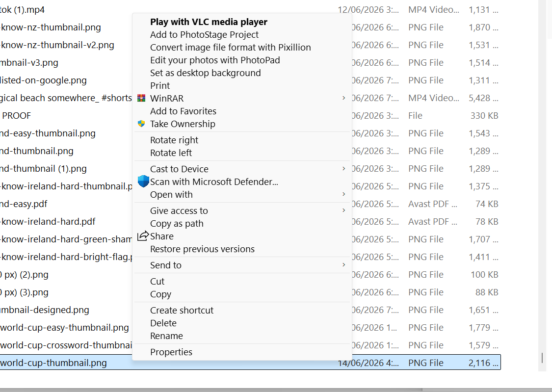Select Add to PhotoStage Project
The width and height of the screenshot is (552, 392).
(x=204, y=34)
